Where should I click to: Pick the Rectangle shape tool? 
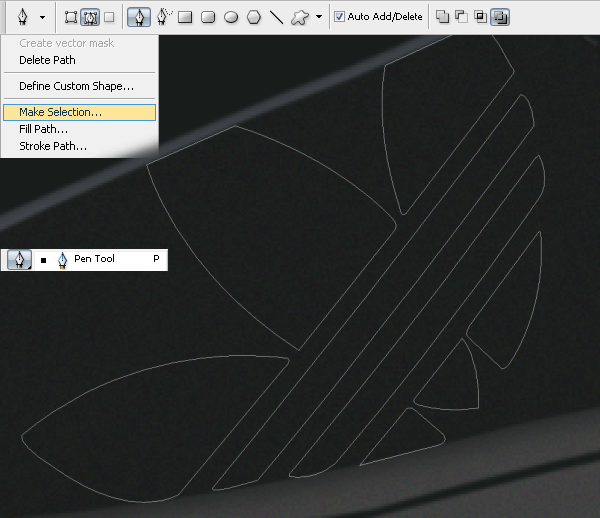click(185, 17)
